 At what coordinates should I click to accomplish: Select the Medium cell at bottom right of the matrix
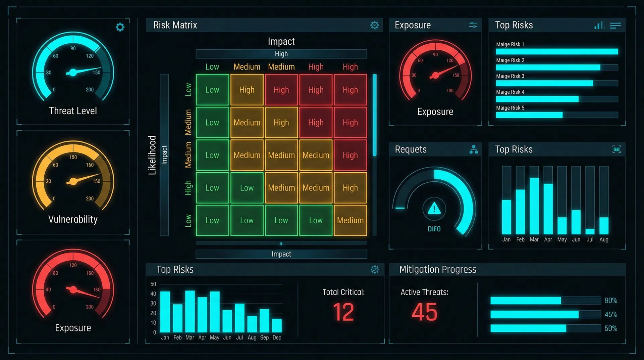click(350, 220)
